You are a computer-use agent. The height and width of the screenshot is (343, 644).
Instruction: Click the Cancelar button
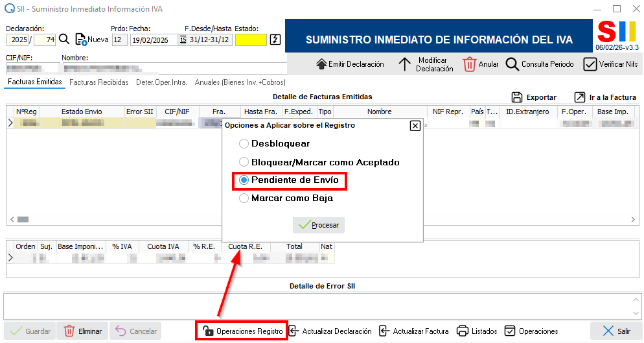pyautogui.click(x=135, y=331)
